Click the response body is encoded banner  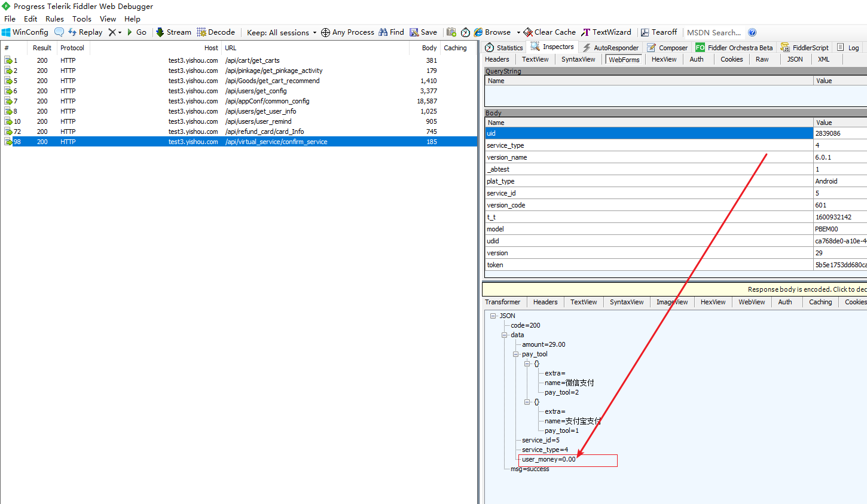coord(674,289)
